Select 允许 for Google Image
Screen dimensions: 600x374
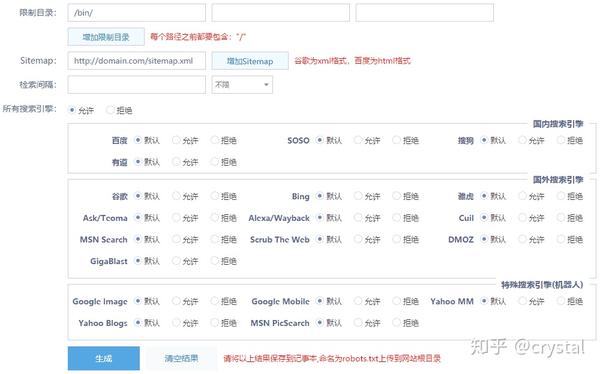click(176, 301)
